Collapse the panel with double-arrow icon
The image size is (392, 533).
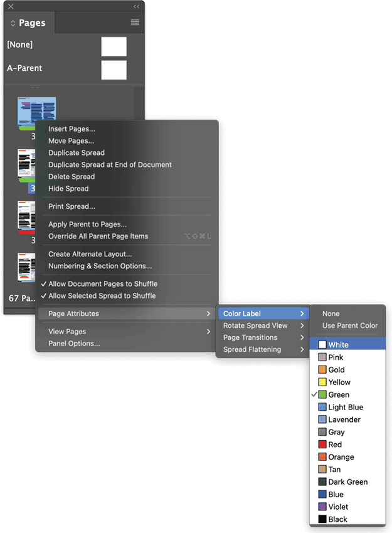(136, 6)
